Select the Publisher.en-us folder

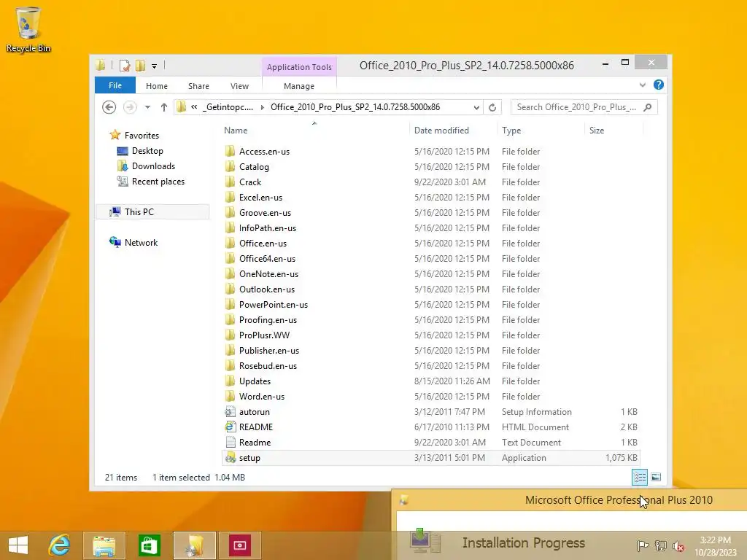point(269,351)
